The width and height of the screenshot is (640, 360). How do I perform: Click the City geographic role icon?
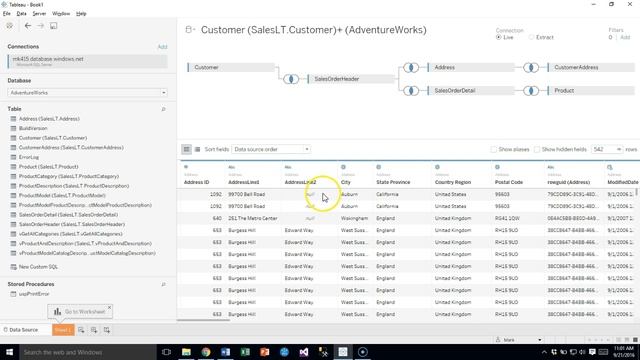[343, 167]
